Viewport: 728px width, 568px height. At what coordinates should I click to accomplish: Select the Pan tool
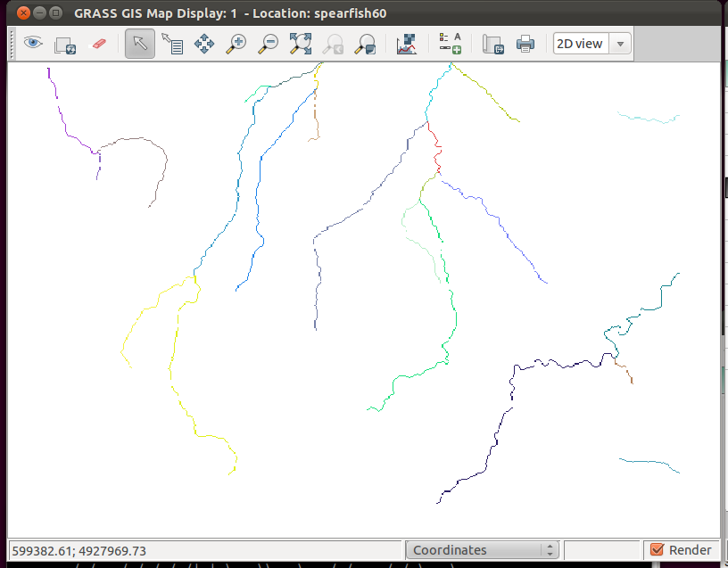click(x=204, y=44)
